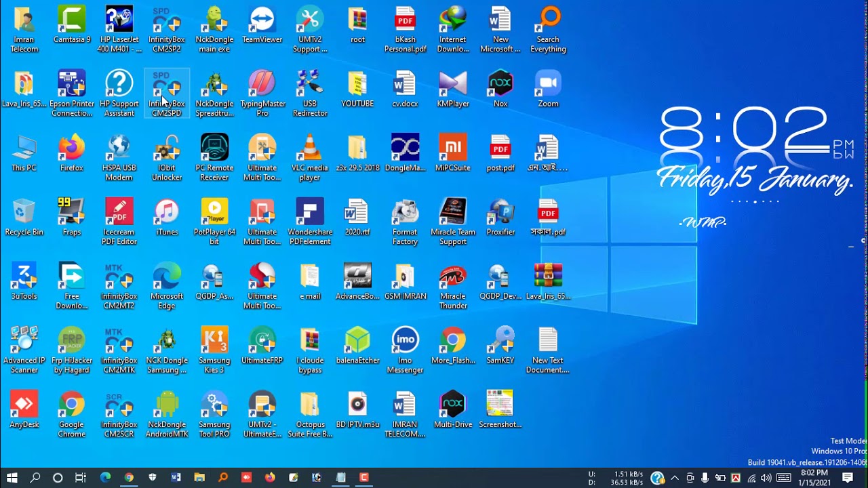Image resolution: width=868 pixels, height=488 pixels.
Task: Launch TypingMaster Pro
Action: [262, 93]
